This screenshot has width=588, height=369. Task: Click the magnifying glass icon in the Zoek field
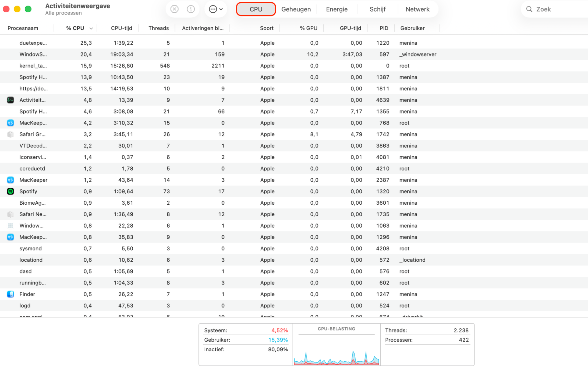[x=529, y=9]
